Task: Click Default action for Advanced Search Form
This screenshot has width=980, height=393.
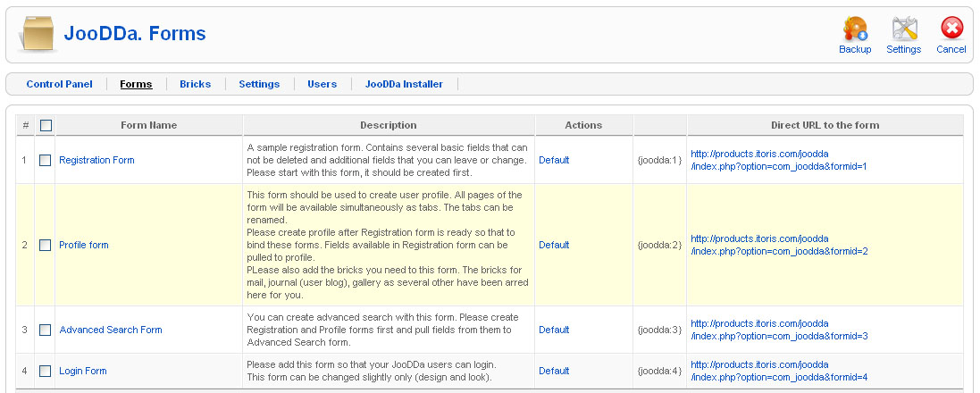Action: point(554,330)
